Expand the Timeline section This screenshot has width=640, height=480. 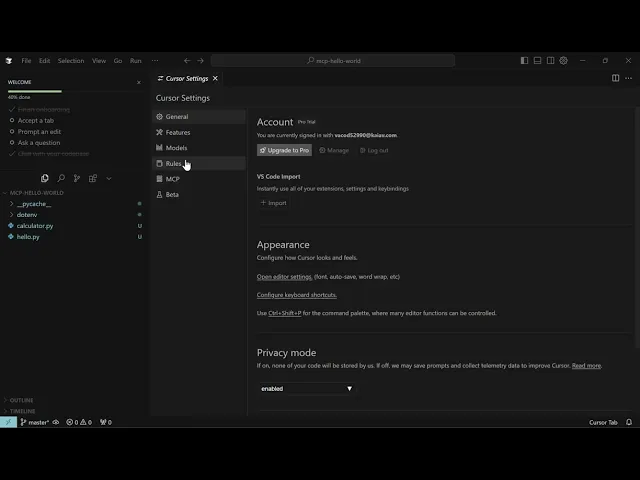click(22, 411)
